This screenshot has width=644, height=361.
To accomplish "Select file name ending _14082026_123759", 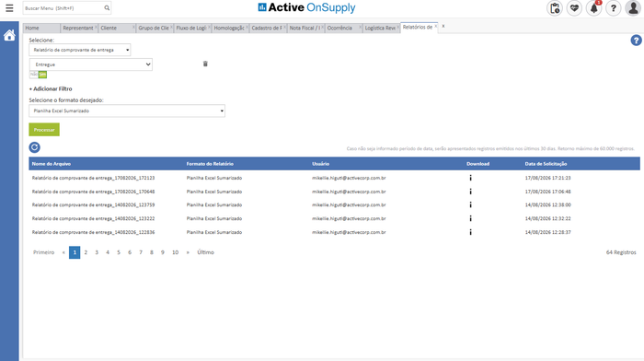I will (93, 204).
